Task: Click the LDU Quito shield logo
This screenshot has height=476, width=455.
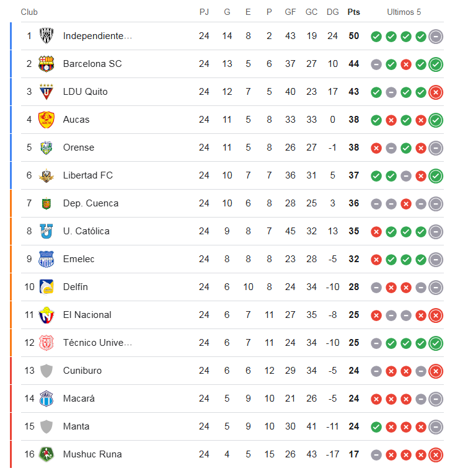Action: (x=46, y=92)
